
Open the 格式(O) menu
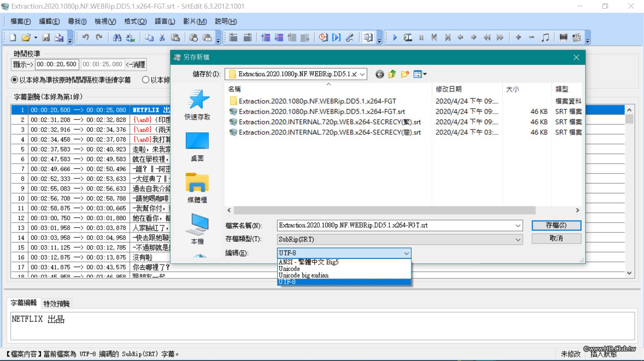point(136,21)
